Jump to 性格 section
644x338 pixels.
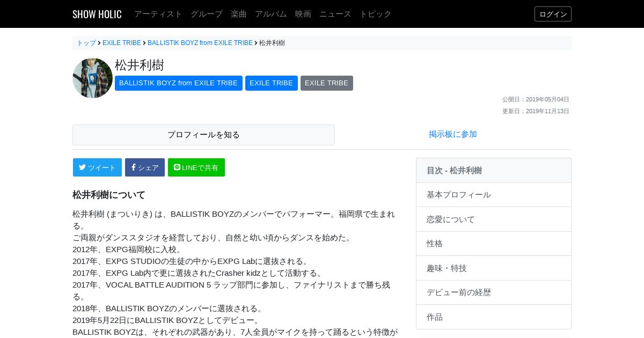click(x=494, y=244)
